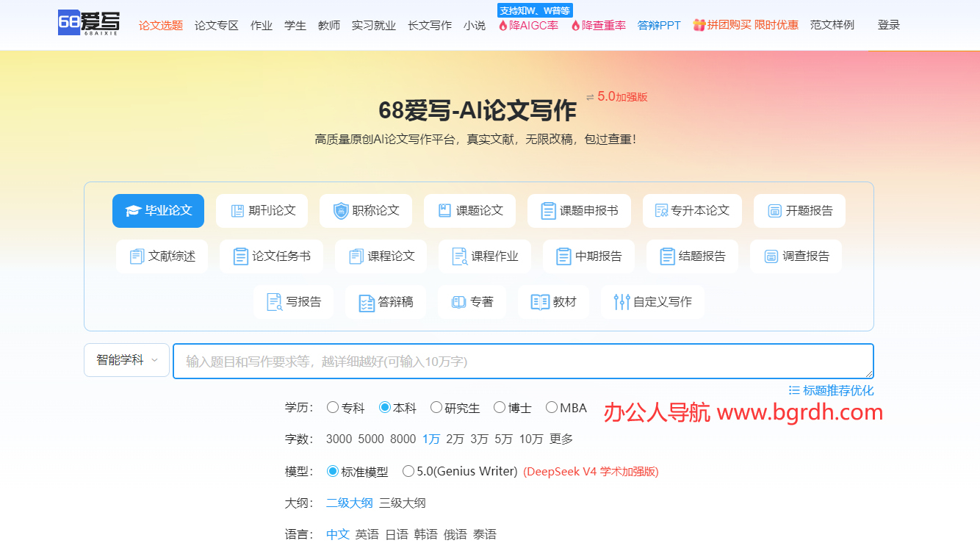Click the 期刊论文 document icon
Image resolution: width=980 pixels, height=557 pixels.
(x=237, y=211)
